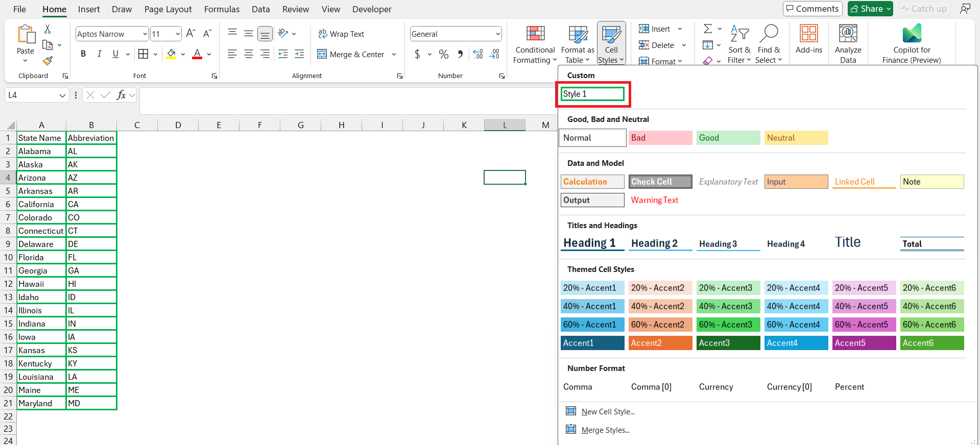Click Analyze Data icon
980x445 pixels.
848,34
